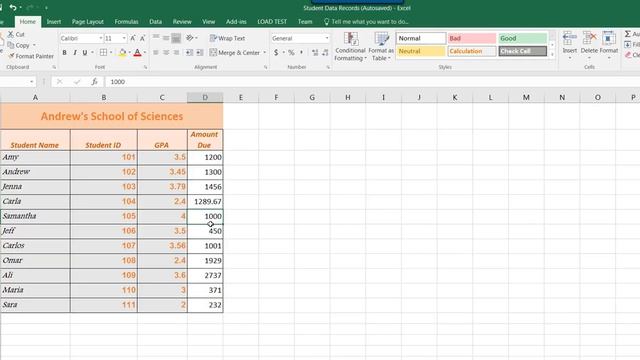Open Alignment group dialog launcher
Screen dimensions: 640x360
(266, 67)
